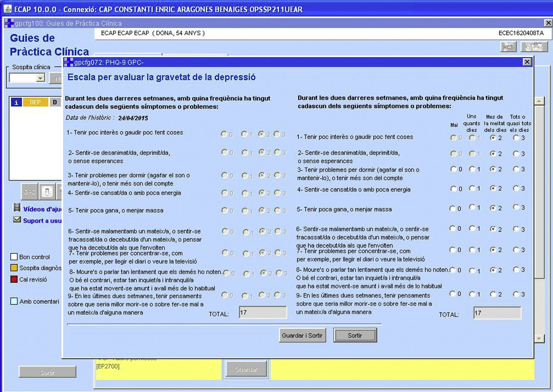Click the Java icon in the title bar
This screenshot has height=392, width=553.
pos(7,9)
